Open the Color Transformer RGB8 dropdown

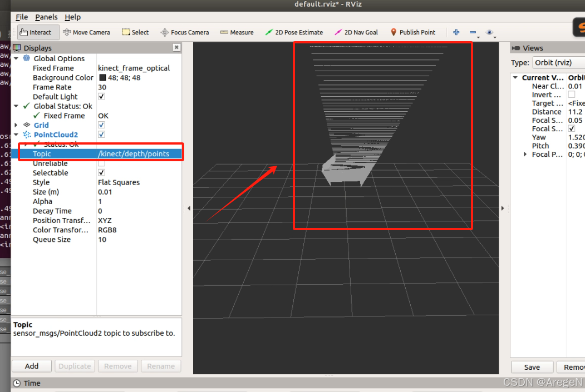tap(139, 230)
